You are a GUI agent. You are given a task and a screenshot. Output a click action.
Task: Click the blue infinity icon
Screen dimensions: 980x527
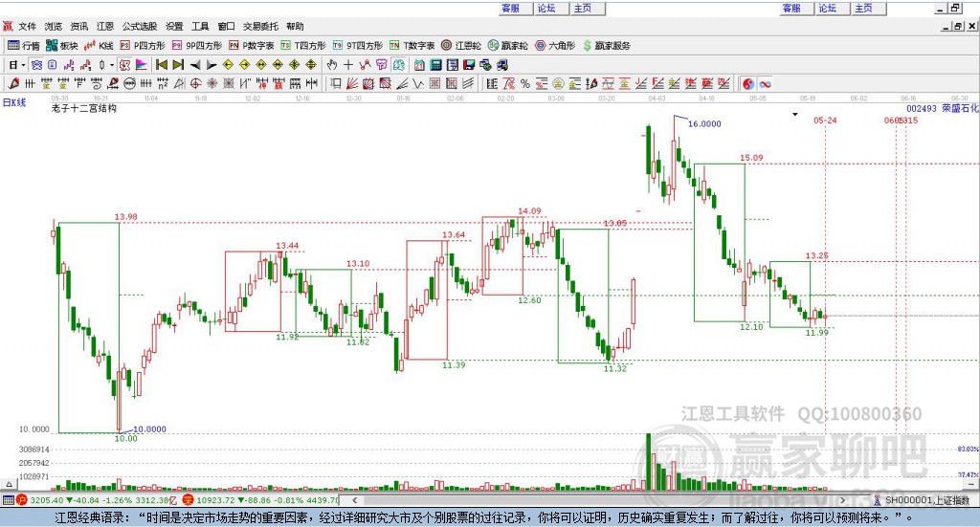tap(765, 83)
